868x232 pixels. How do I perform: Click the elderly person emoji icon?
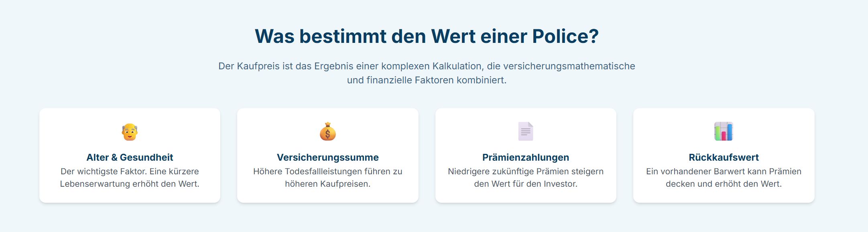[x=130, y=131]
